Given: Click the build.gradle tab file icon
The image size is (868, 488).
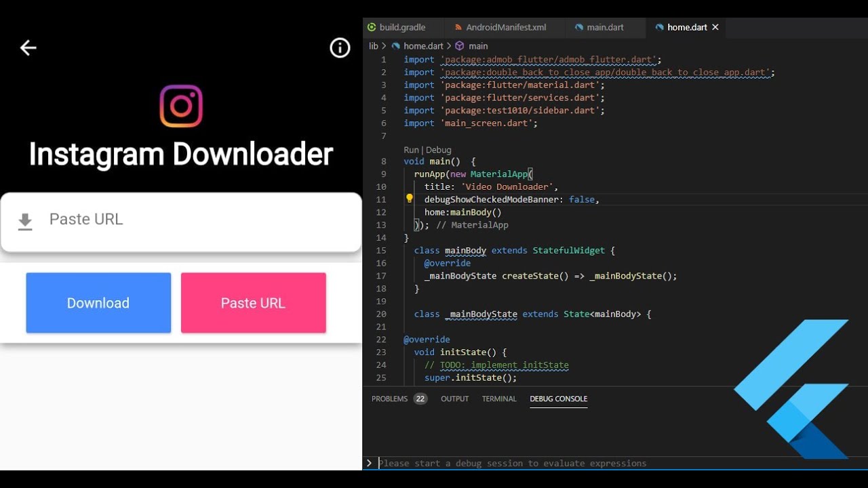Looking at the screenshot, I should point(372,27).
